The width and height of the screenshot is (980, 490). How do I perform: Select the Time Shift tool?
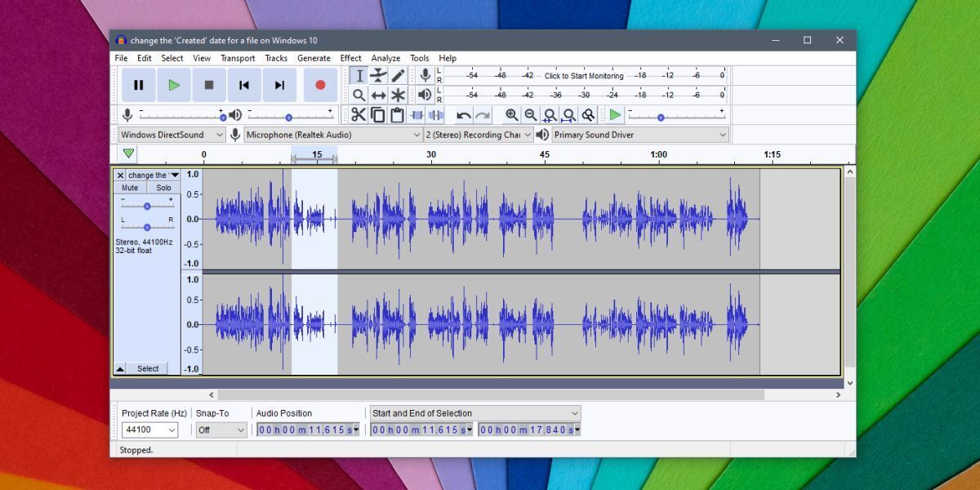pyautogui.click(x=378, y=96)
